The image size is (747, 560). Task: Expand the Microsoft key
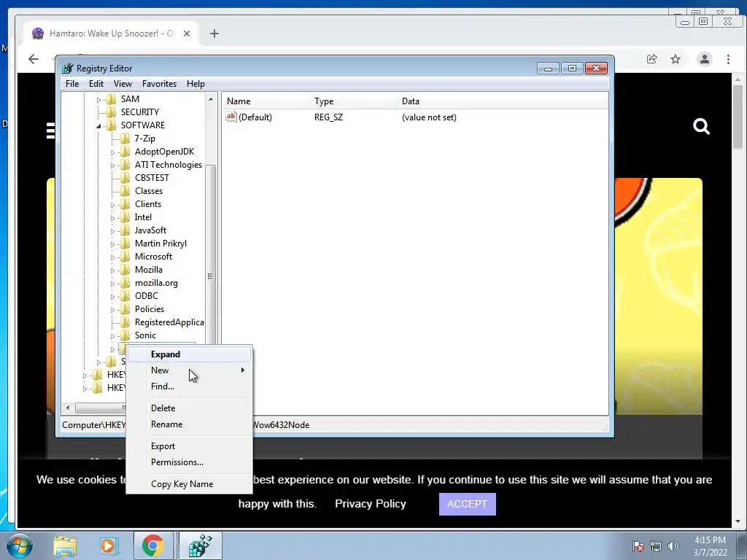click(112, 257)
